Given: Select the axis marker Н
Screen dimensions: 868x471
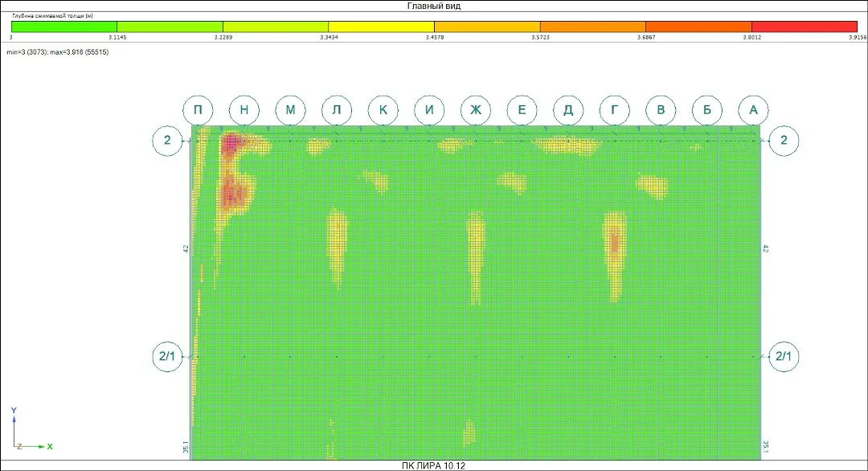Looking at the screenshot, I should coord(244,109).
